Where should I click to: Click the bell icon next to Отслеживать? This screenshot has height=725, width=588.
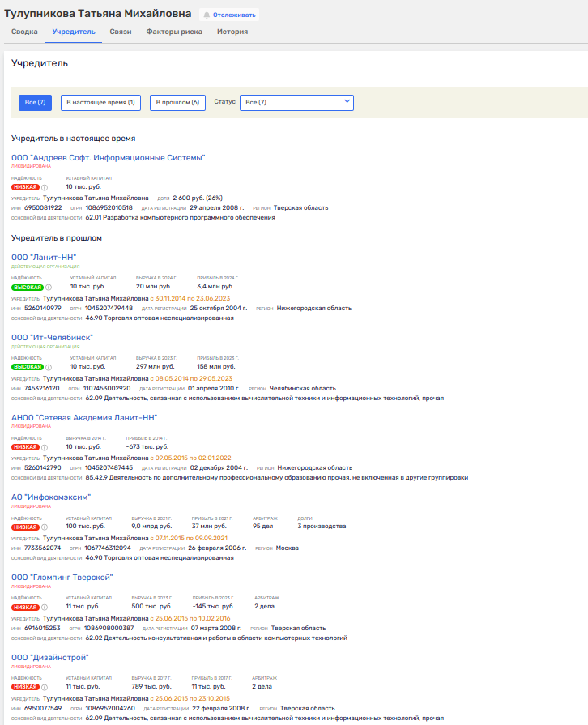(x=207, y=15)
